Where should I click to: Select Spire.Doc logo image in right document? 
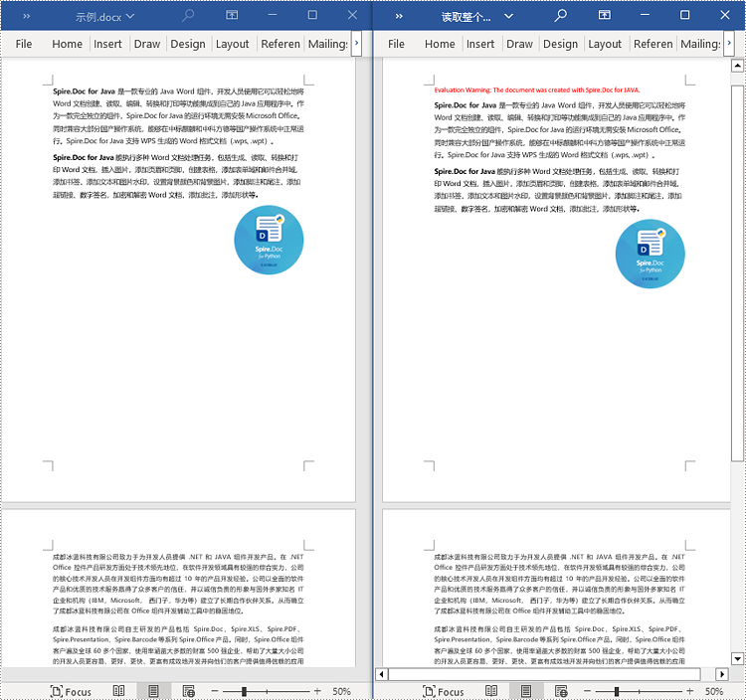(651, 254)
